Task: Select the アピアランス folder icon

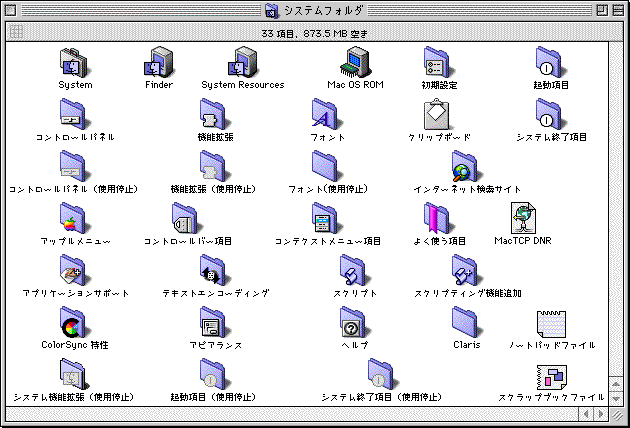Action: (x=215, y=322)
